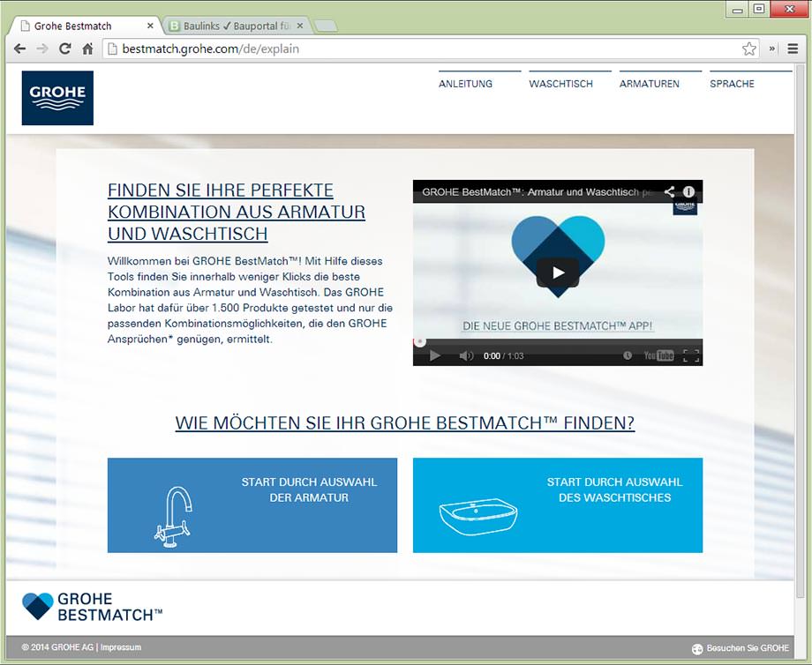
Task: Open a new browser tab
Action: click(x=326, y=26)
